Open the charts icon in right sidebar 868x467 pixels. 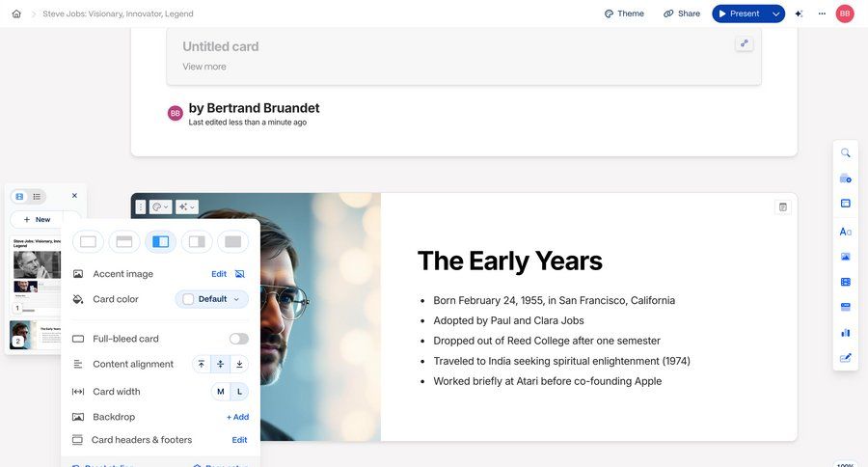pos(846,332)
